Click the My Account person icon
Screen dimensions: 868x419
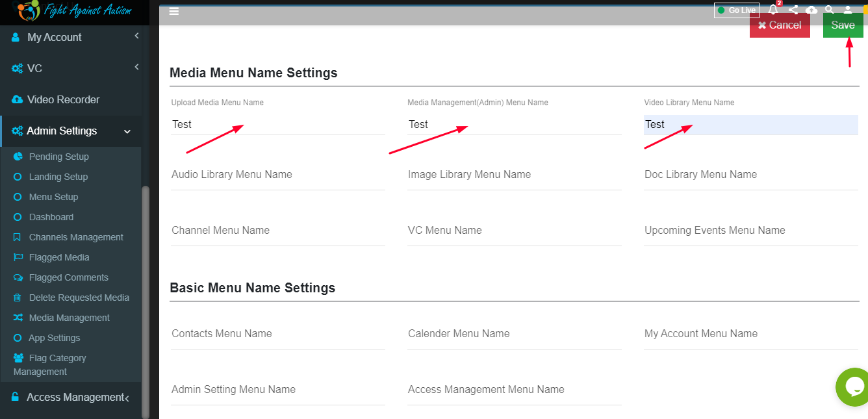tap(16, 37)
